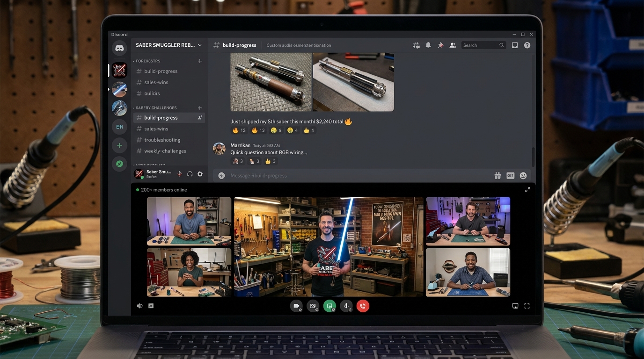The height and width of the screenshot is (359, 644).
Task: Open the emoji picker smiley
Action: 523,176
